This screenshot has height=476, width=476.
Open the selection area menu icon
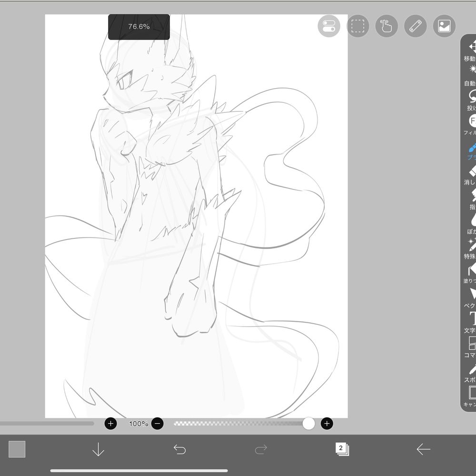(357, 26)
